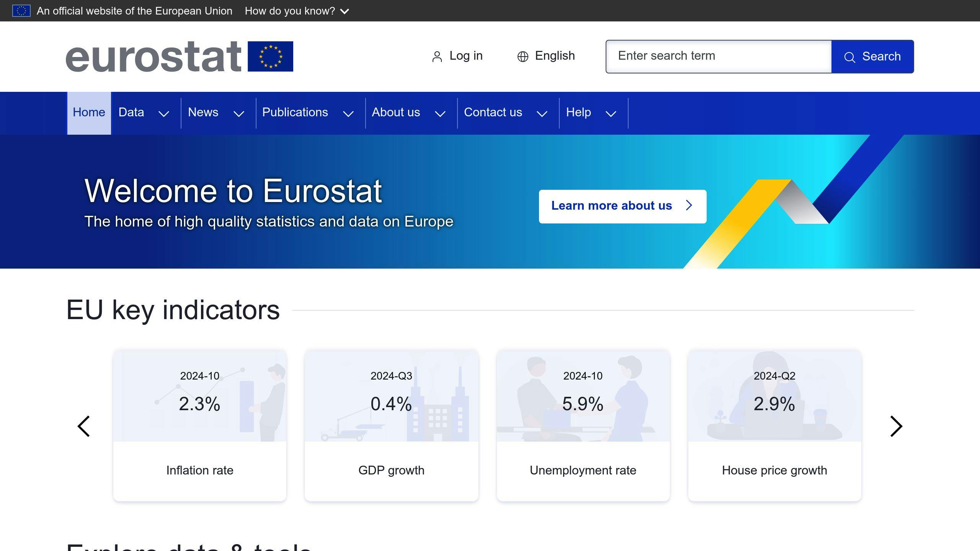Open the GDP growth indicator card
The width and height of the screenshot is (980, 551).
[392, 425]
